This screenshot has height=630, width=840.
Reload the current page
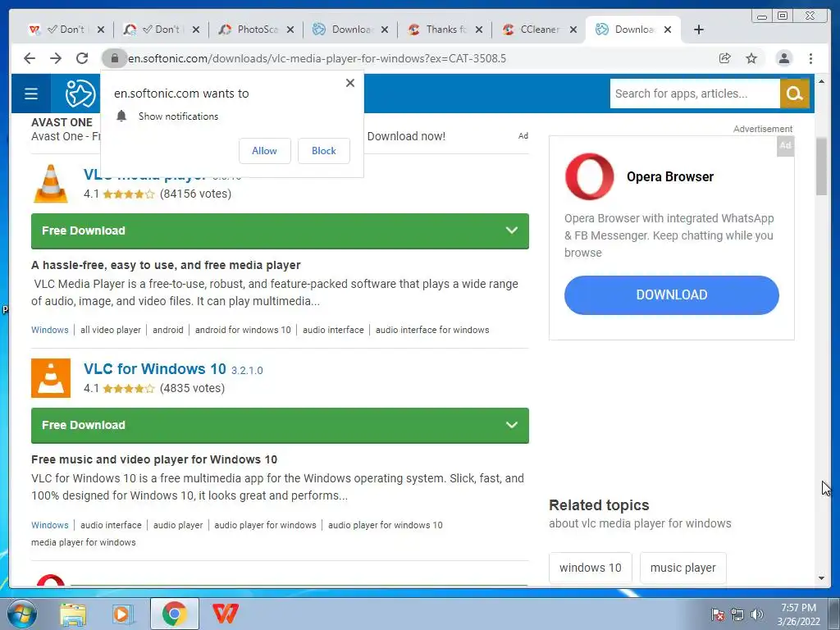(82, 58)
